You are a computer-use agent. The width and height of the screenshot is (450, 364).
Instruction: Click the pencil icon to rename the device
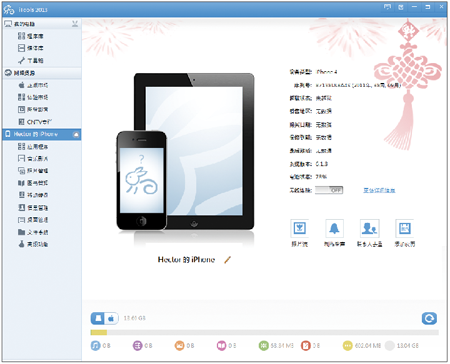(227, 260)
